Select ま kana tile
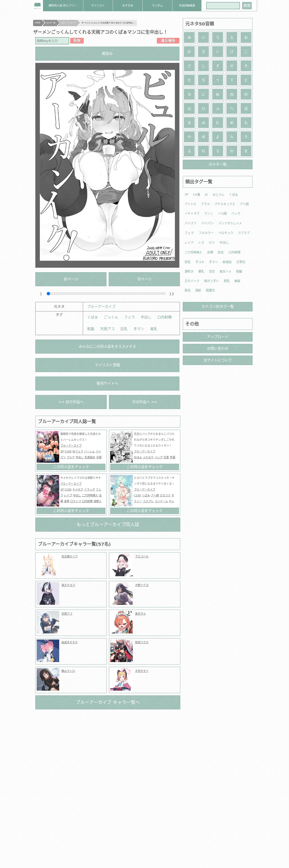Screen dimensions: 289x868 coord(189,123)
